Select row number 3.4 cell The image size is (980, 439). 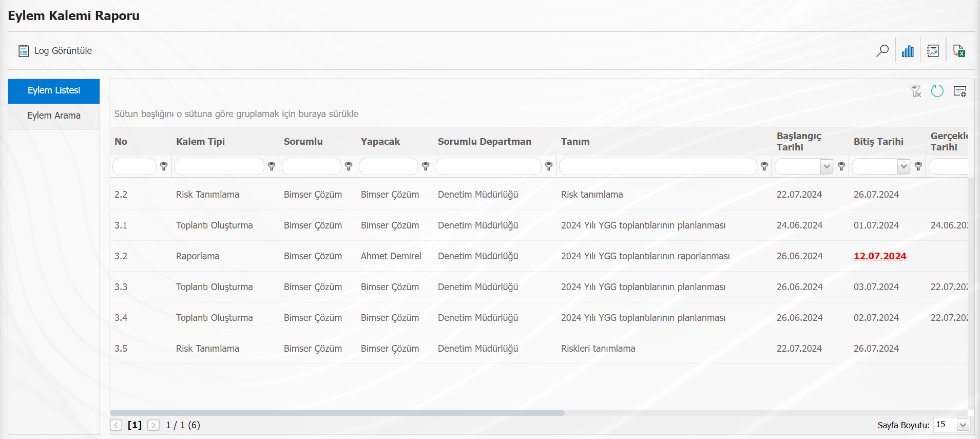(x=121, y=318)
